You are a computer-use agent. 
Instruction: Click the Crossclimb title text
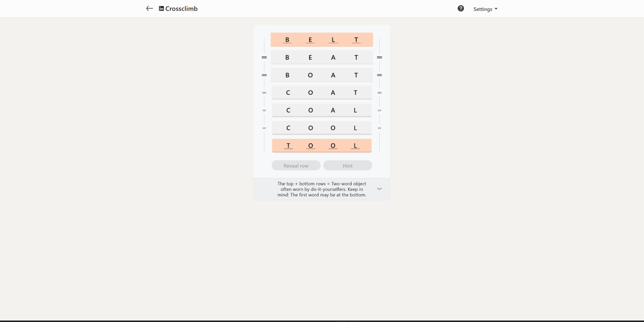[x=182, y=8]
